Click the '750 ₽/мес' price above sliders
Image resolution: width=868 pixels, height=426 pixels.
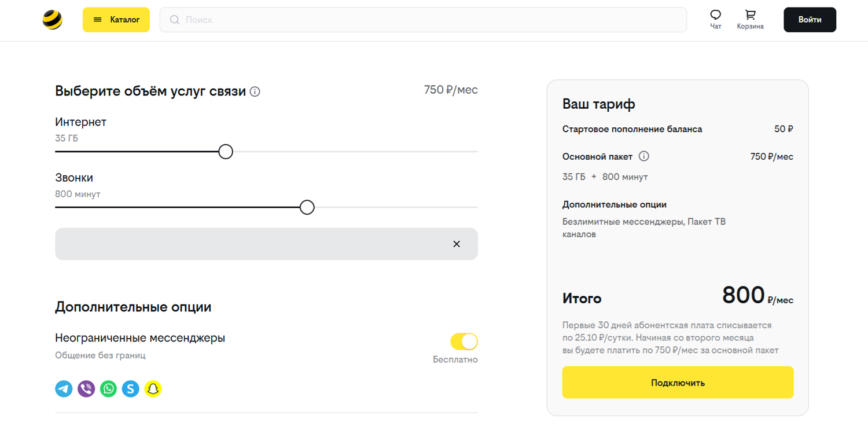pos(451,90)
